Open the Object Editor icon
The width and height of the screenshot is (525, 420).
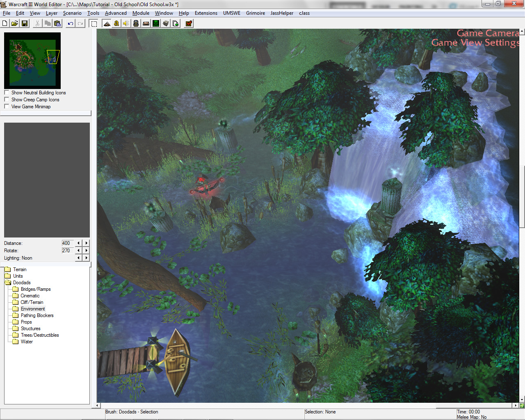[136, 24]
